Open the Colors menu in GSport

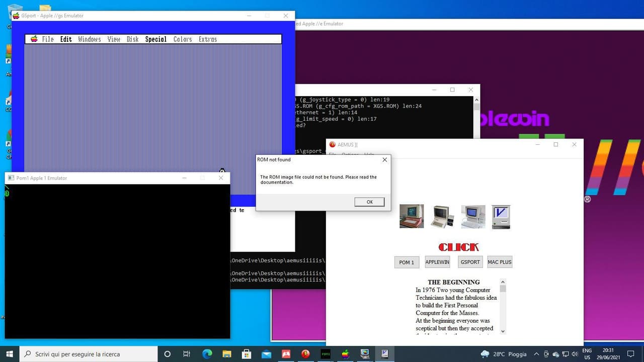183,39
